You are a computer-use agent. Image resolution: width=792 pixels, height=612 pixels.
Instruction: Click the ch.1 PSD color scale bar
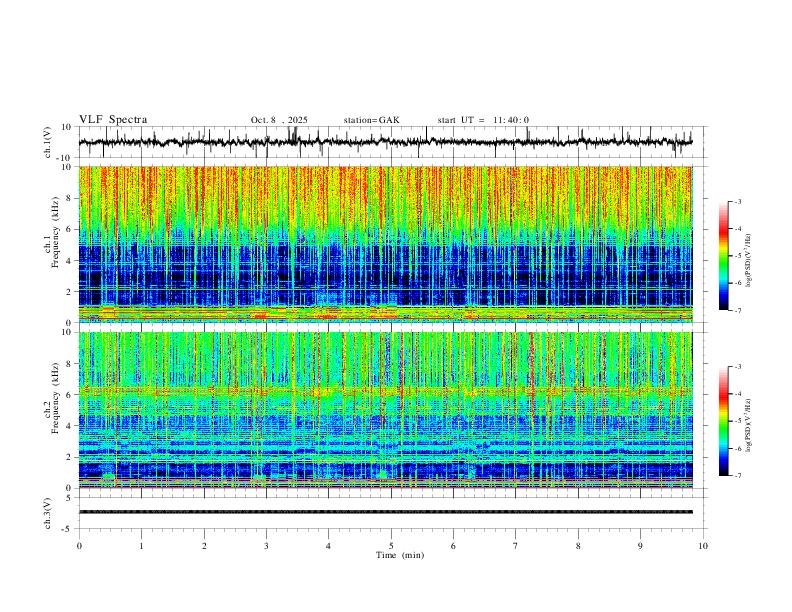click(723, 256)
